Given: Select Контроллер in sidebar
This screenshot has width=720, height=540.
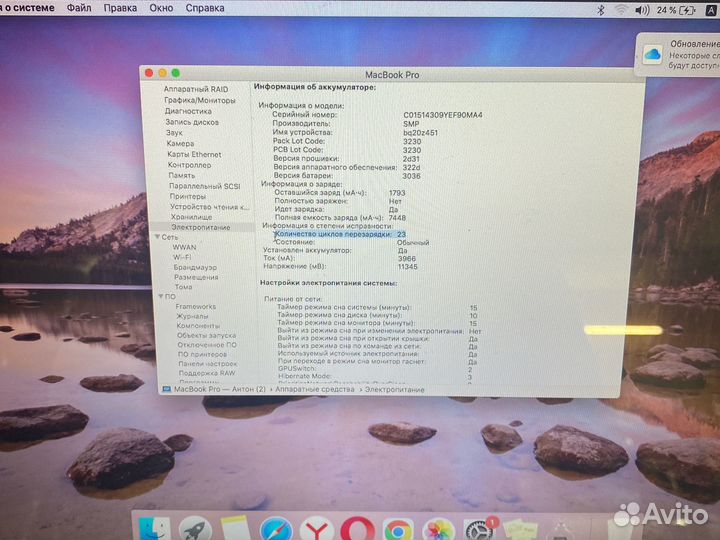Looking at the screenshot, I should (x=189, y=165).
